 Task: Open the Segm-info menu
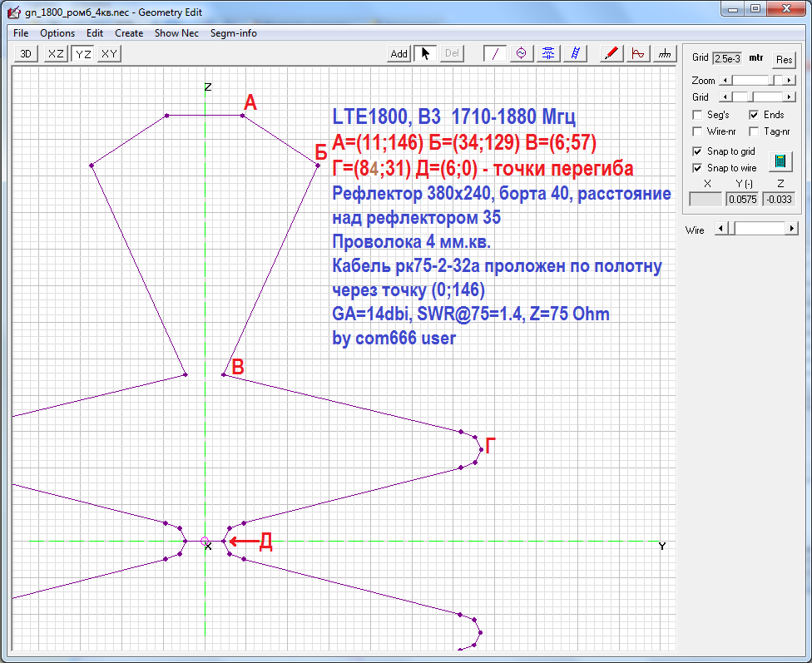[233, 33]
